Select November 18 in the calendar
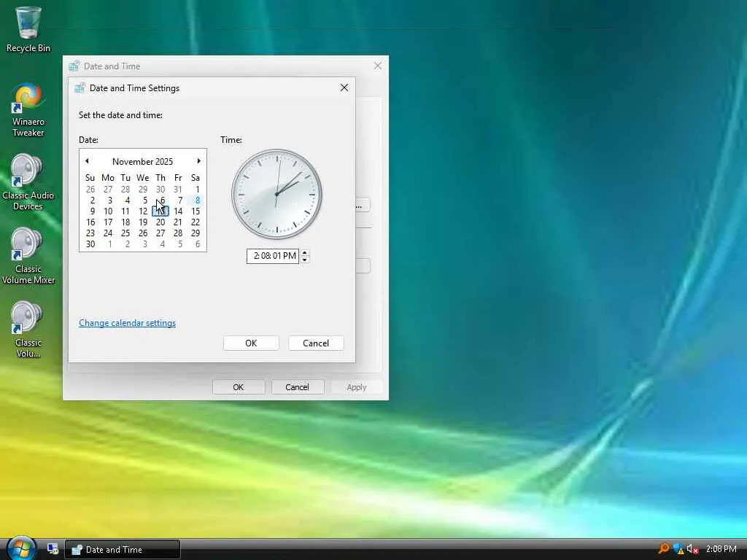Viewport: 747px width, 560px height. (x=125, y=222)
